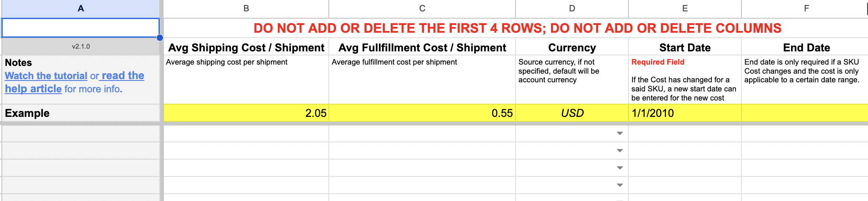This screenshot has height=201, width=868.
Task: Expand currency dropdown in fourth empty row
Action: tap(619, 186)
